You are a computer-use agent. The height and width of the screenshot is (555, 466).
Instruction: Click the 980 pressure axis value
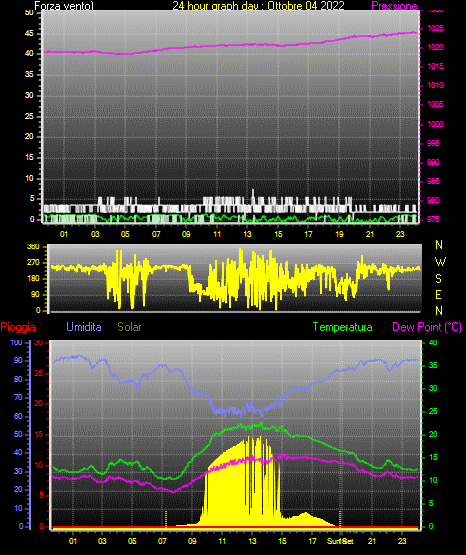(x=433, y=200)
